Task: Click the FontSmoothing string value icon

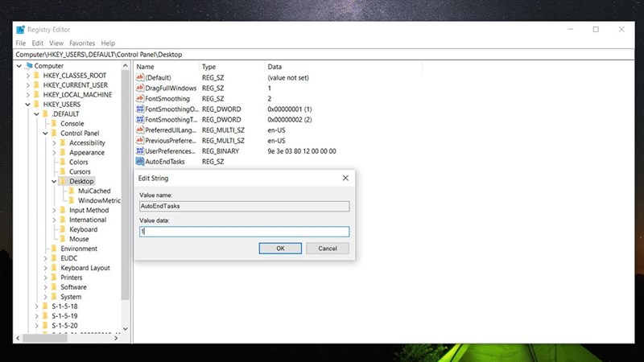Action: click(x=139, y=98)
